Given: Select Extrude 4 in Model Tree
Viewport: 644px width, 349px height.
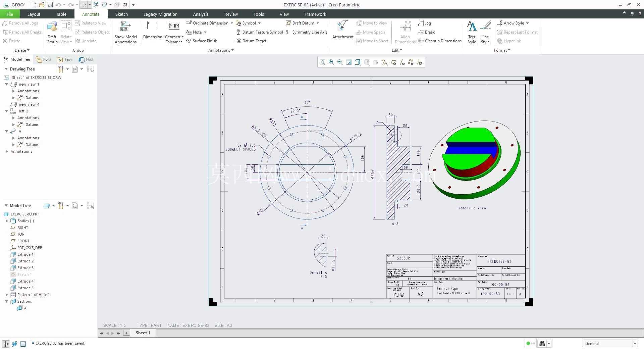Looking at the screenshot, I should coord(22,281).
